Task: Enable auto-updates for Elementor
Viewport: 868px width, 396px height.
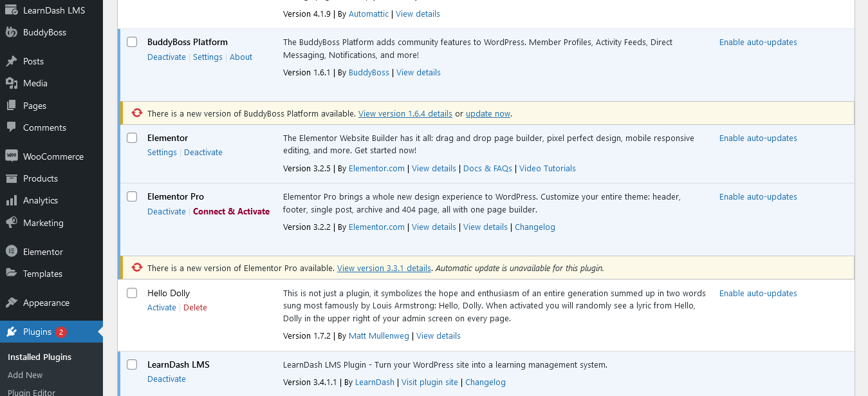Action: click(x=758, y=138)
